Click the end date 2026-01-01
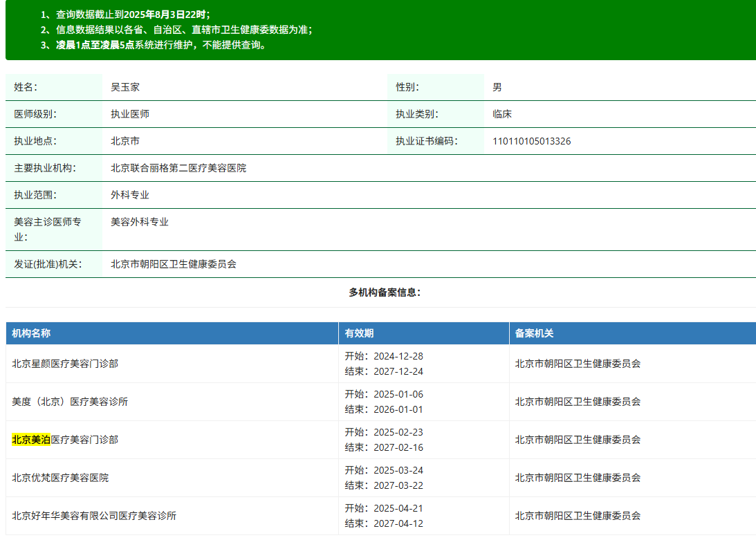Screen dimensions: 756x540 tap(398, 409)
